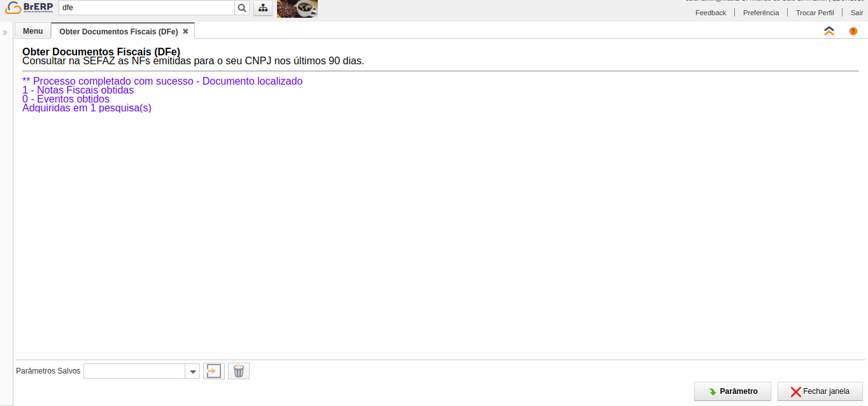
Task: Click the '1 - Notas Fiscais obtidas' line
Action: click(x=78, y=90)
